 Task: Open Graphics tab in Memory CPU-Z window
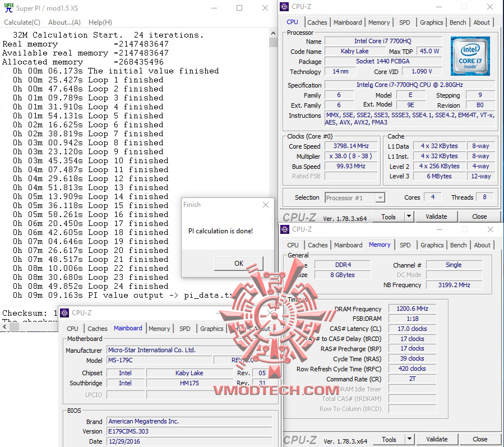[432, 245]
